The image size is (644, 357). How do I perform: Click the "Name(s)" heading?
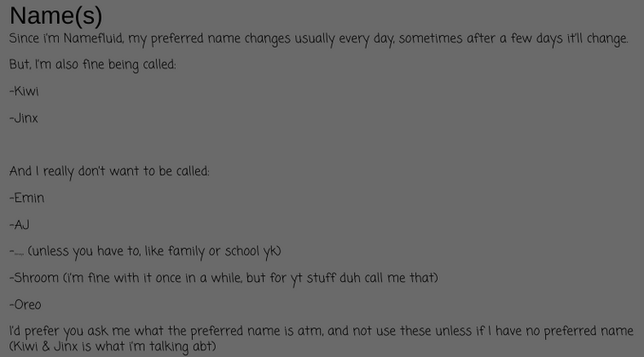55,15
